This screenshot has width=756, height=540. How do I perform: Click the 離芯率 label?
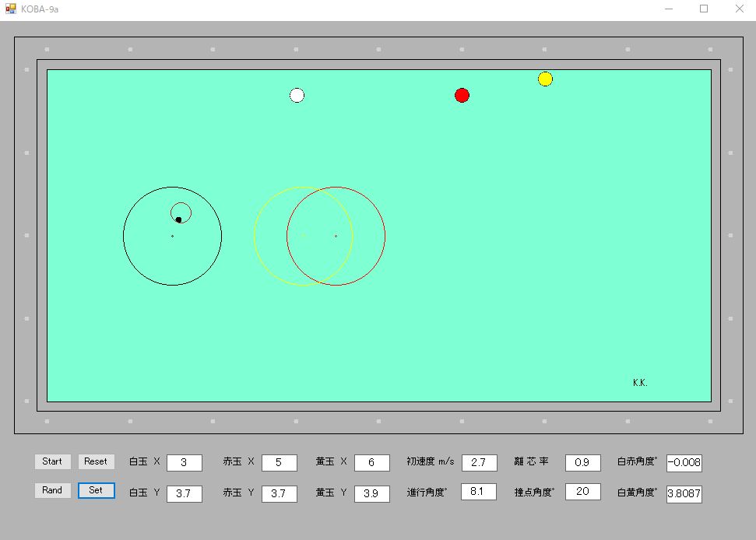coord(531,461)
